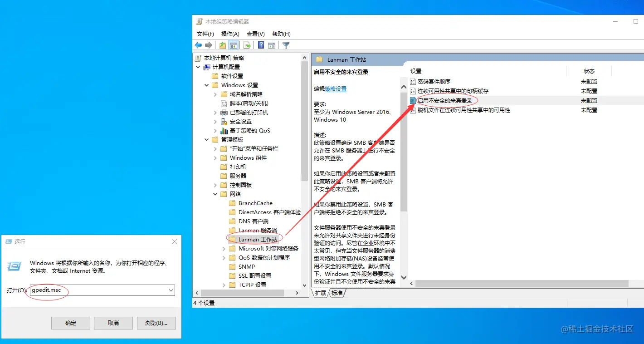This screenshot has width=644, height=344.
Task: Collapse the 管理模板 tree node
Action: pyautogui.click(x=207, y=140)
